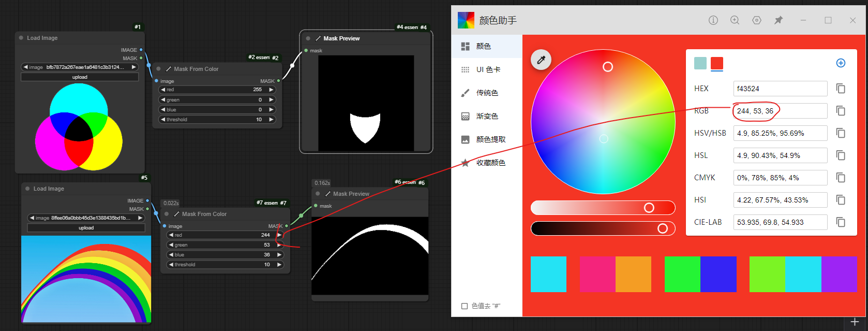Screen dimensions: 868x331
Task: Click the magnifier zoom icon in title bar
Action: [x=735, y=20]
